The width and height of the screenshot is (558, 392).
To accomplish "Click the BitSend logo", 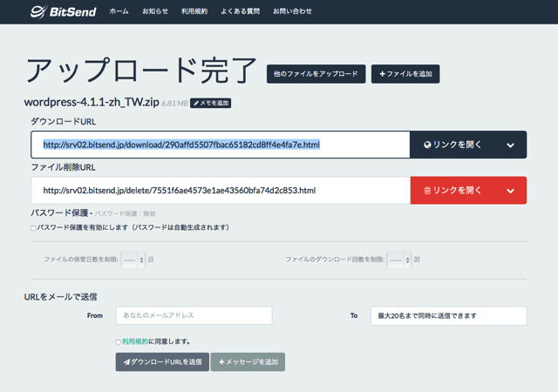I will pyautogui.click(x=64, y=11).
